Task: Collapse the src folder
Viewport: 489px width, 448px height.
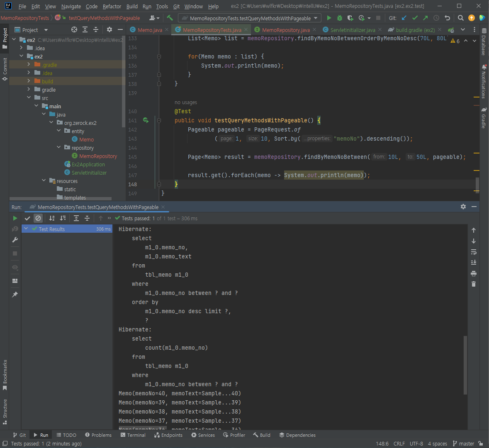Action: coord(29,97)
